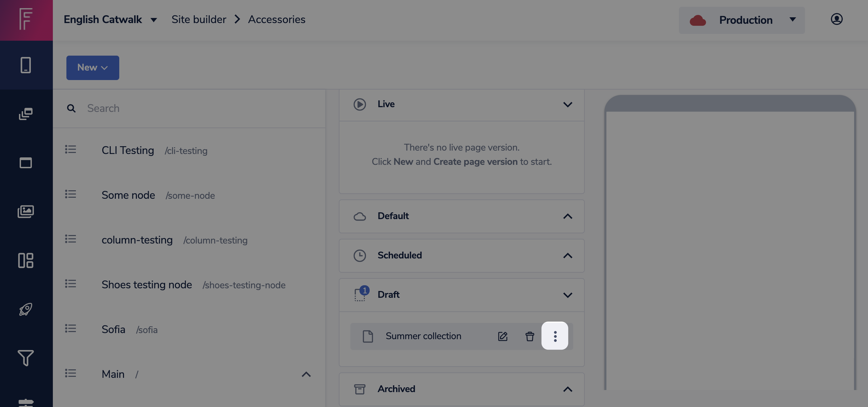Image resolution: width=868 pixels, height=407 pixels.
Task: Select the Shoes testing node item
Action: point(147,285)
